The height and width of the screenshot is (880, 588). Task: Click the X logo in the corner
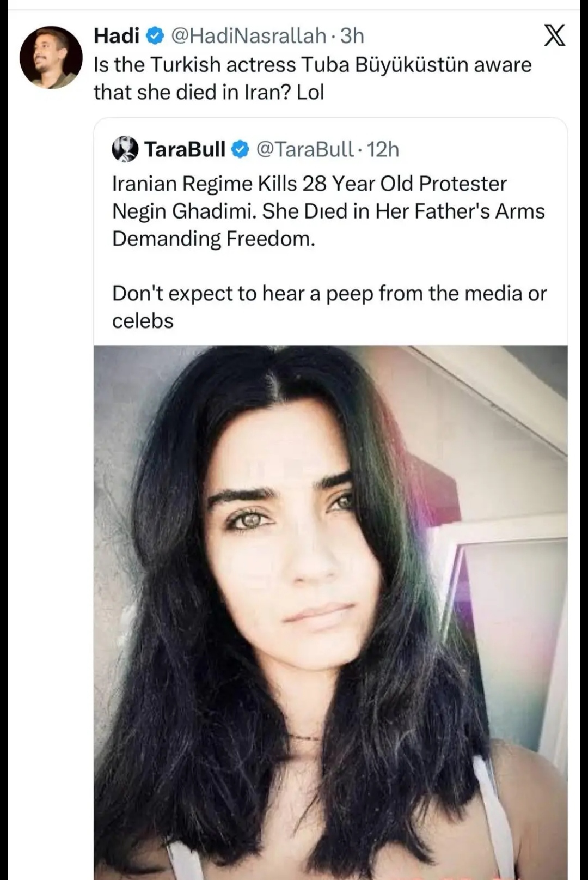[554, 35]
